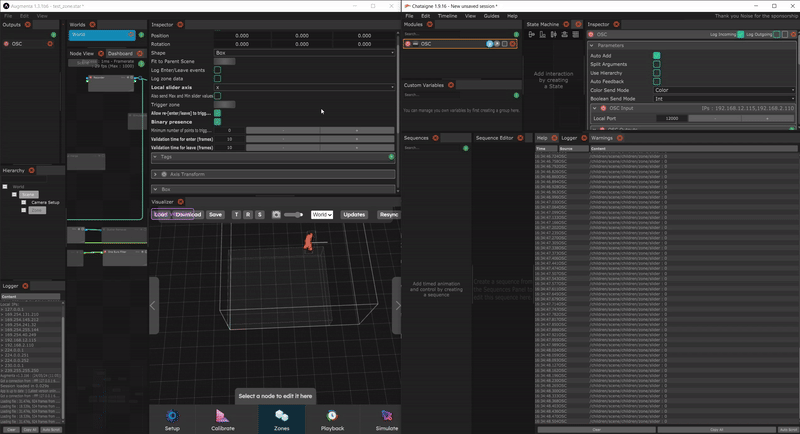Open the Guides menu in Chataigne

click(491, 16)
